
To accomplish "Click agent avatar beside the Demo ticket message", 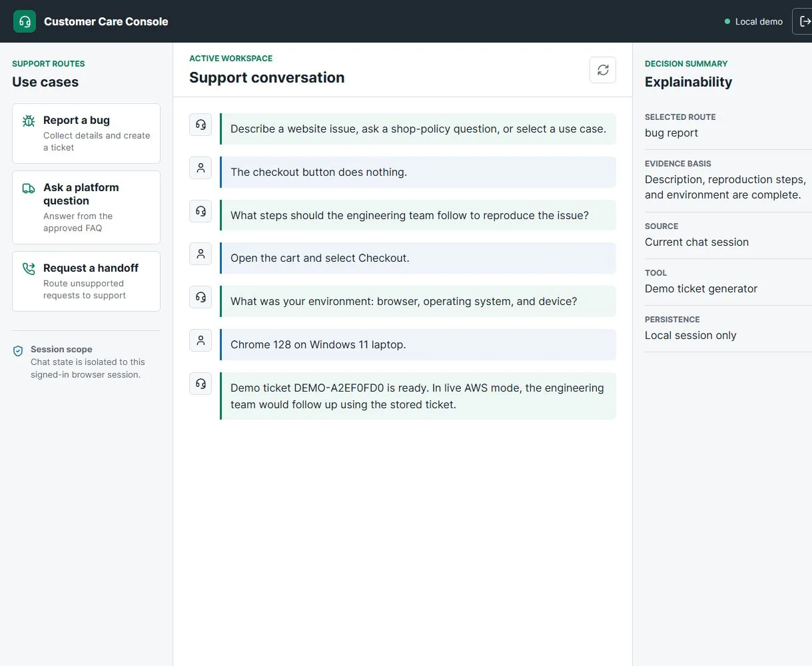I will pyautogui.click(x=201, y=384).
